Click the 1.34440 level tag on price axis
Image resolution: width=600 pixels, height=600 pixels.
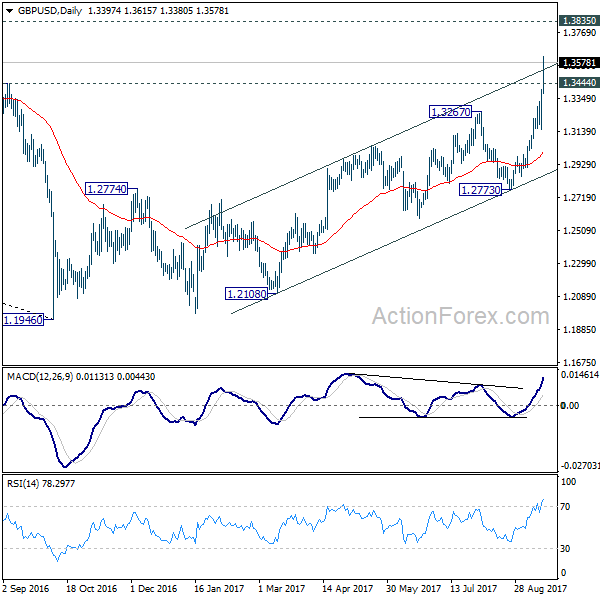coord(579,82)
